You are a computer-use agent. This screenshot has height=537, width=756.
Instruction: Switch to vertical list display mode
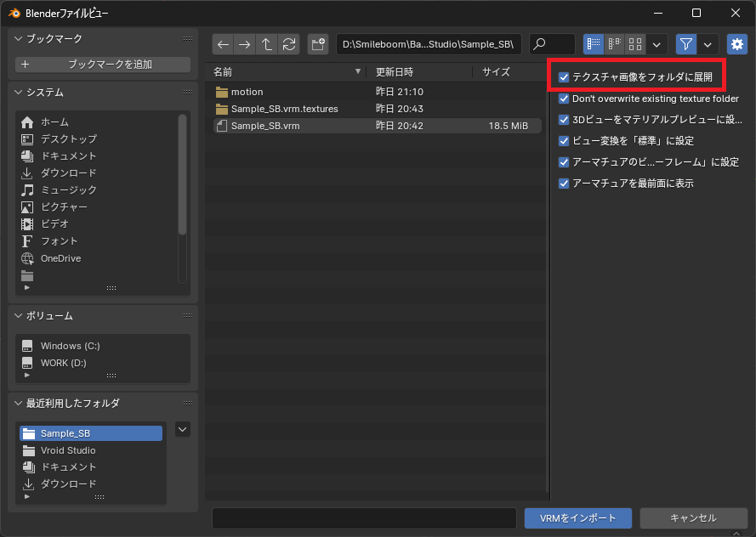click(594, 44)
